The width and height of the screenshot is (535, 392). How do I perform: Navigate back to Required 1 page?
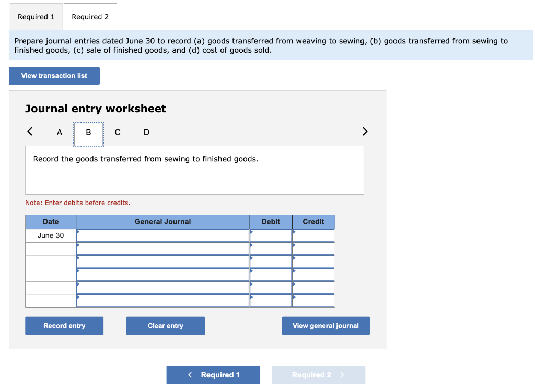[x=213, y=375]
